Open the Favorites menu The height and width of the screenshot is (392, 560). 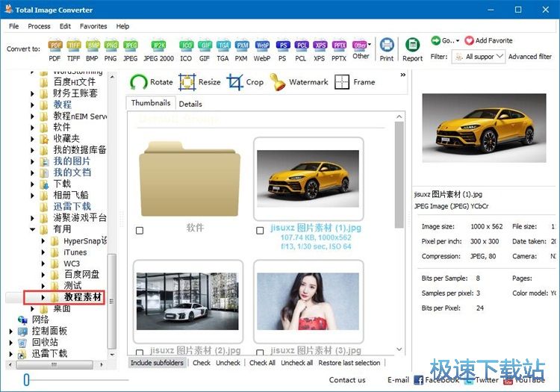tap(93, 26)
